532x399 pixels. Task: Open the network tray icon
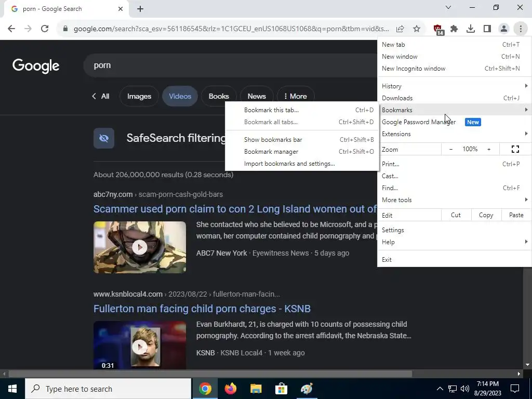click(453, 389)
